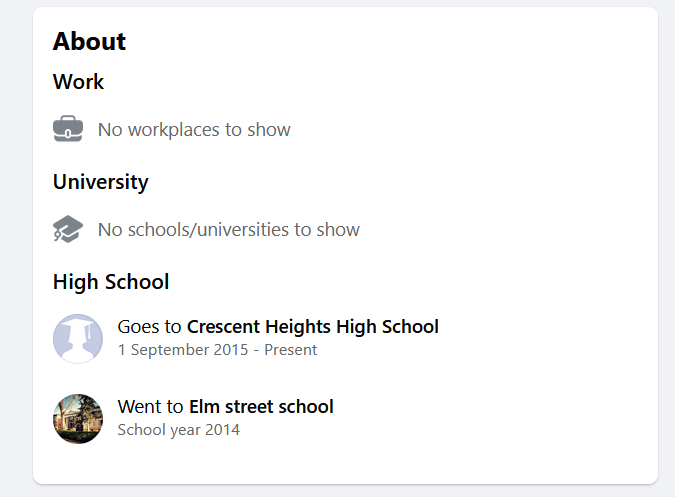Select the University section heading

(100, 182)
